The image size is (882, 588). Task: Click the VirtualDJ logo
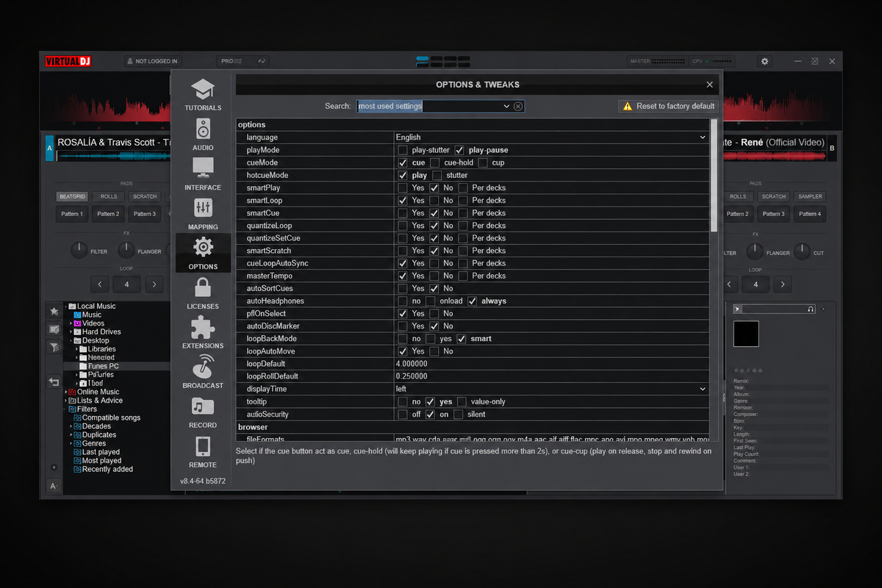tap(68, 61)
